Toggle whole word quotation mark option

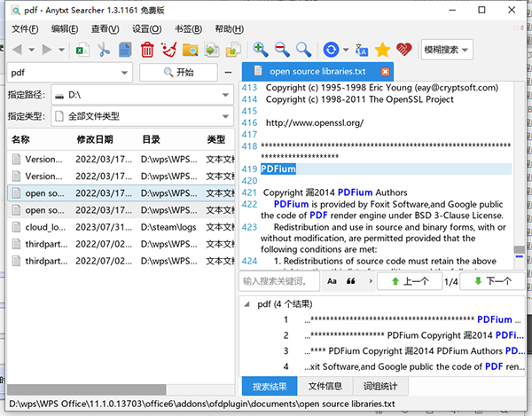[351, 281]
